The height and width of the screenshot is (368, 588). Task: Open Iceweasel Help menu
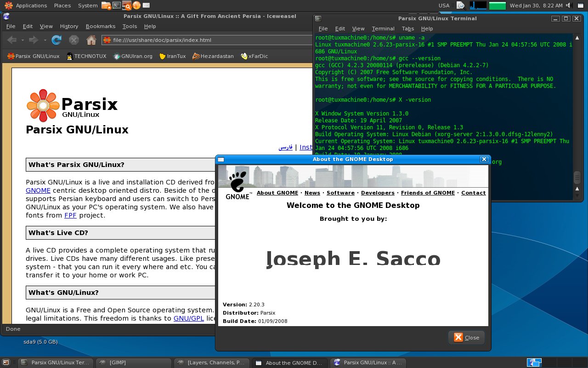coord(150,26)
